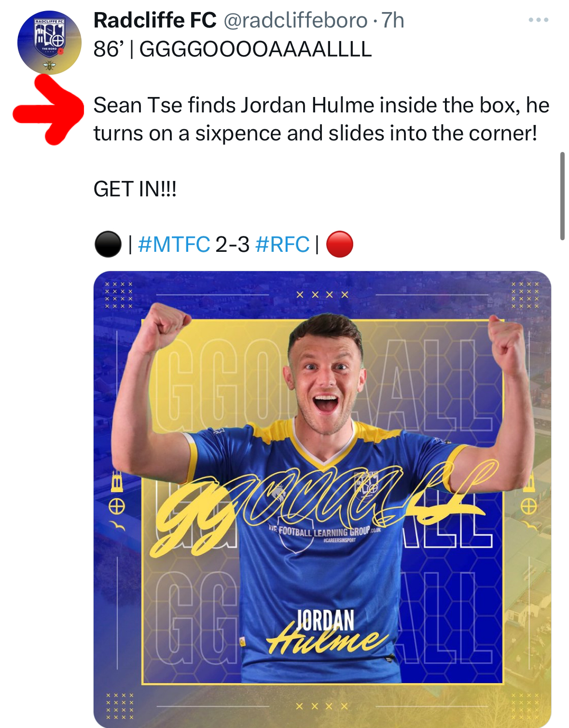This screenshot has width=569, height=728.
Task: Open the three-dot more options menu
Action: [538, 20]
